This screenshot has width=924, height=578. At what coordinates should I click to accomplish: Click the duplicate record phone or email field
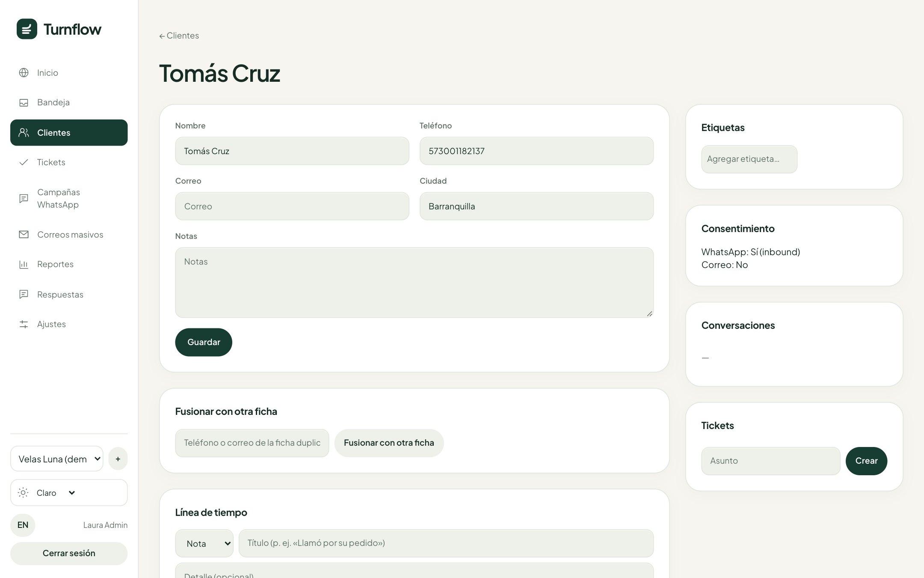(x=252, y=443)
